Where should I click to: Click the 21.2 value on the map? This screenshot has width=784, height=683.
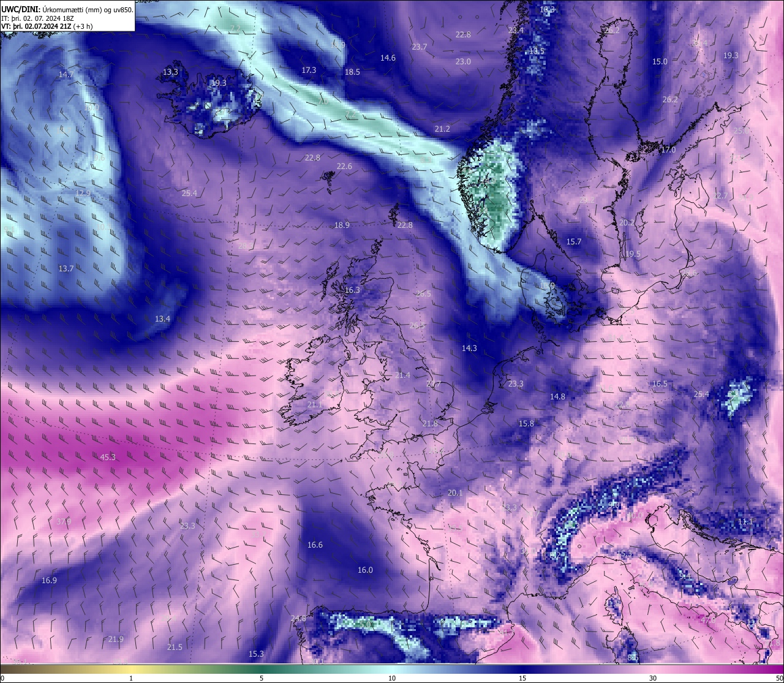pyautogui.click(x=442, y=129)
